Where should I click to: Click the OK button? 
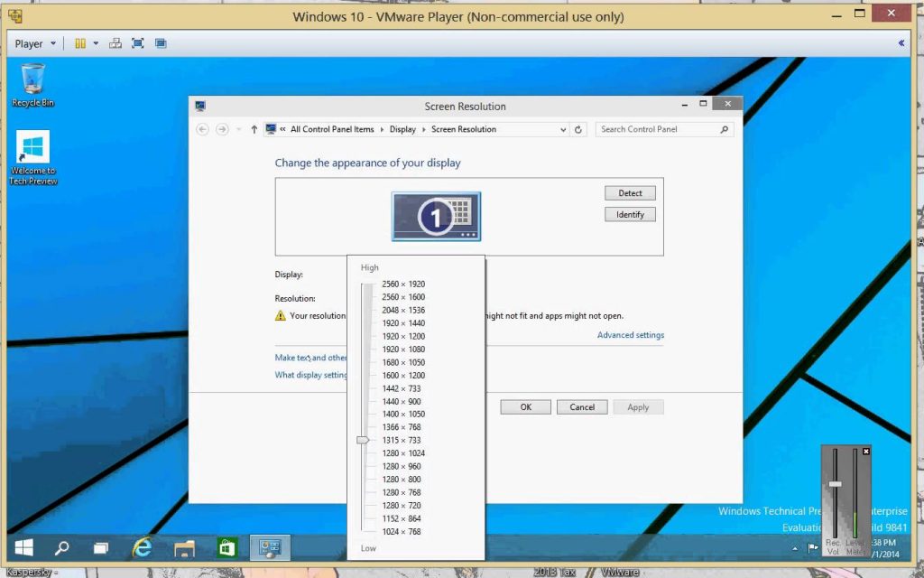[x=526, y=407]
